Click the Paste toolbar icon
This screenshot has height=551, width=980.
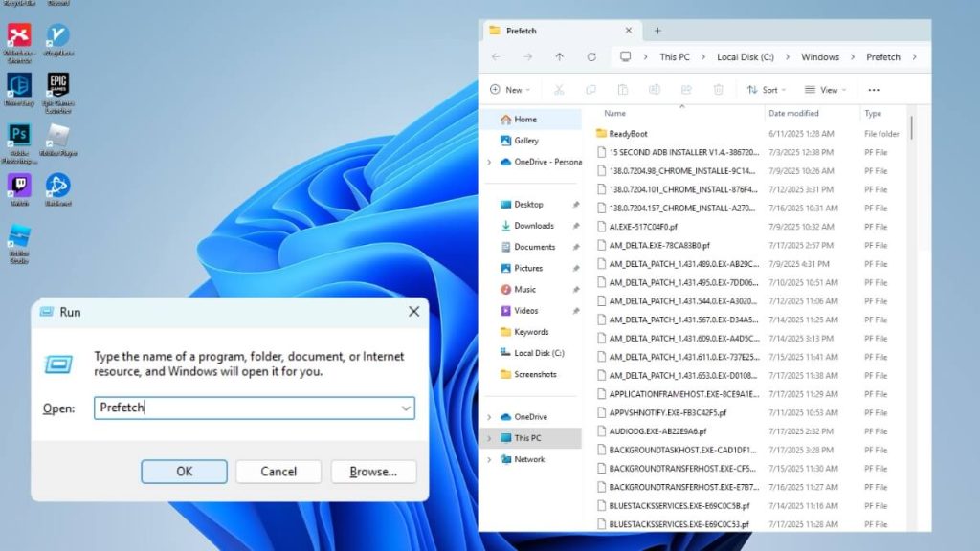pos(623,89)
